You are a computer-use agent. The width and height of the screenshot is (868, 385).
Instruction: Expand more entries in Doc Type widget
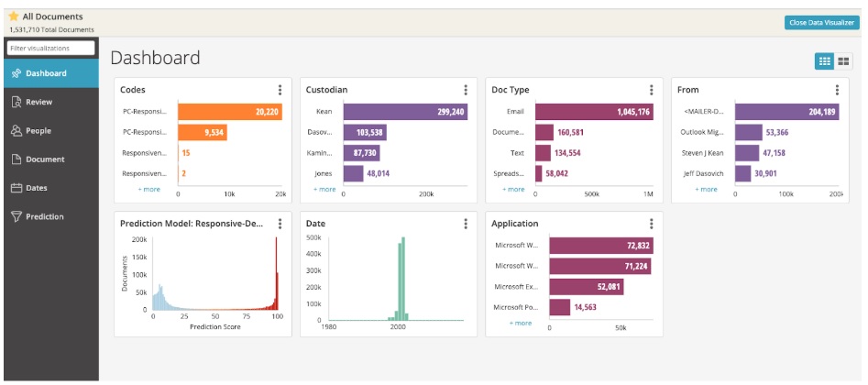tap(514, 190)
